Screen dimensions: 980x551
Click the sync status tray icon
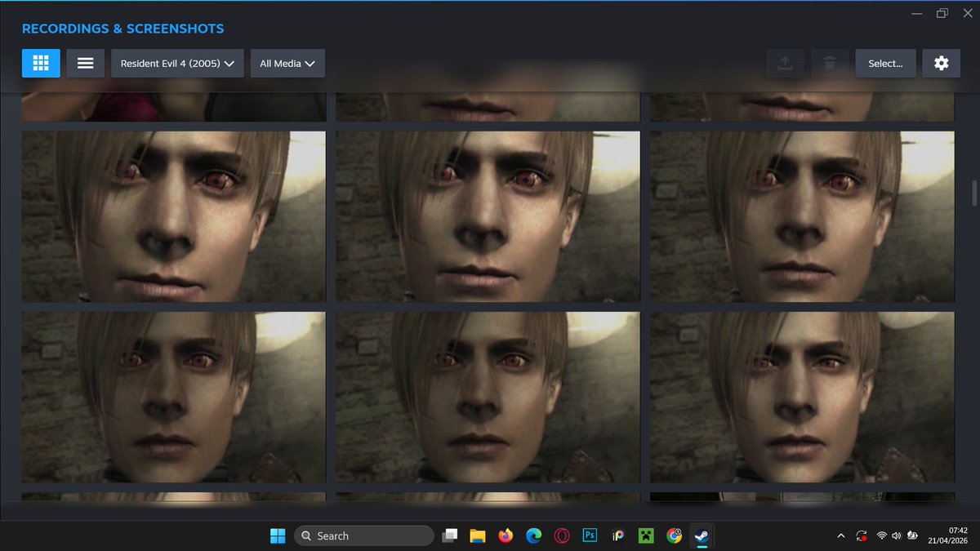click(x=861, y=535)
